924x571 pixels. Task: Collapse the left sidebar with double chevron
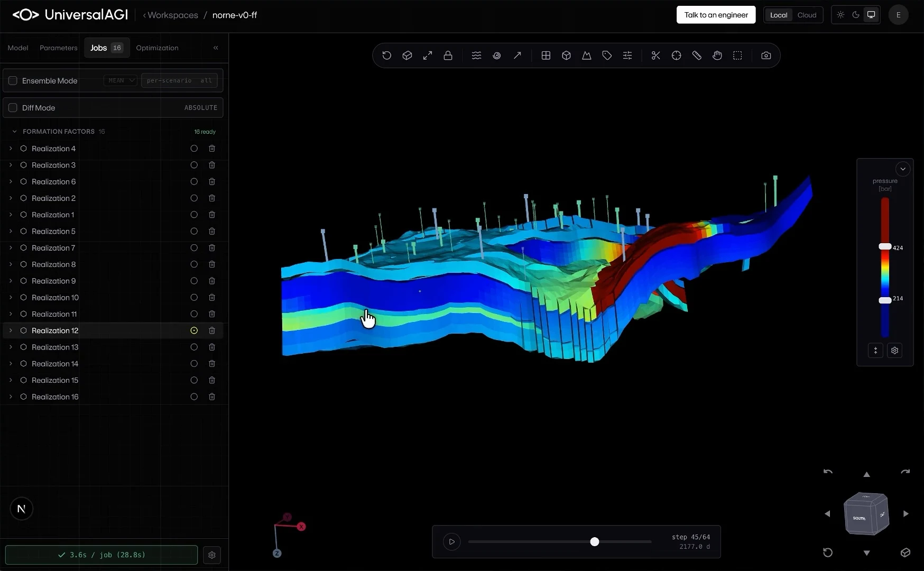[216, 48]
